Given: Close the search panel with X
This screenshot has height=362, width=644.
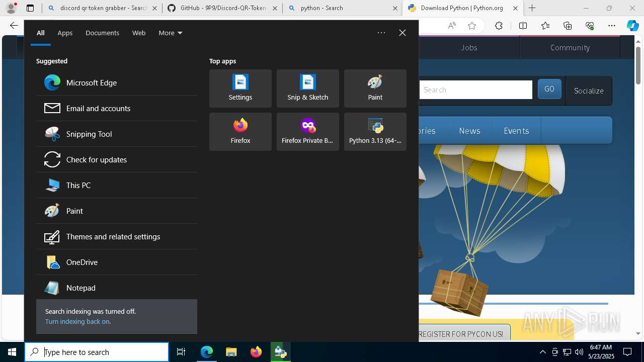Looking at the screenshot, I should click(x=403, y=33).
